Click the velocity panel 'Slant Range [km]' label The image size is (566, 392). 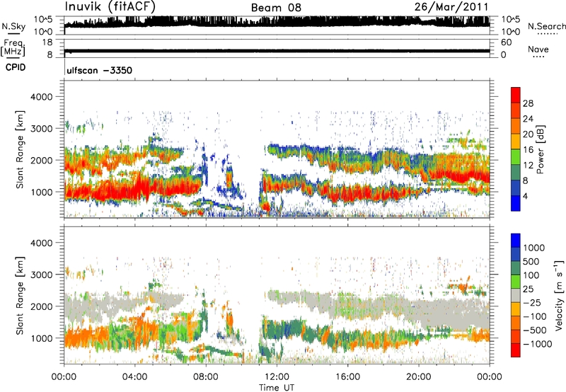pyautogui.click(x=20, y=296)
